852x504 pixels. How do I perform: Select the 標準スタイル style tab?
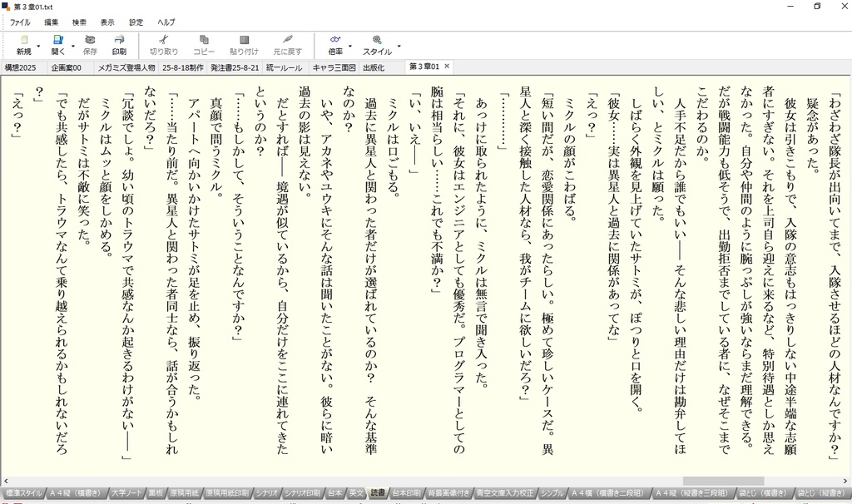click(x=24, y=493)
